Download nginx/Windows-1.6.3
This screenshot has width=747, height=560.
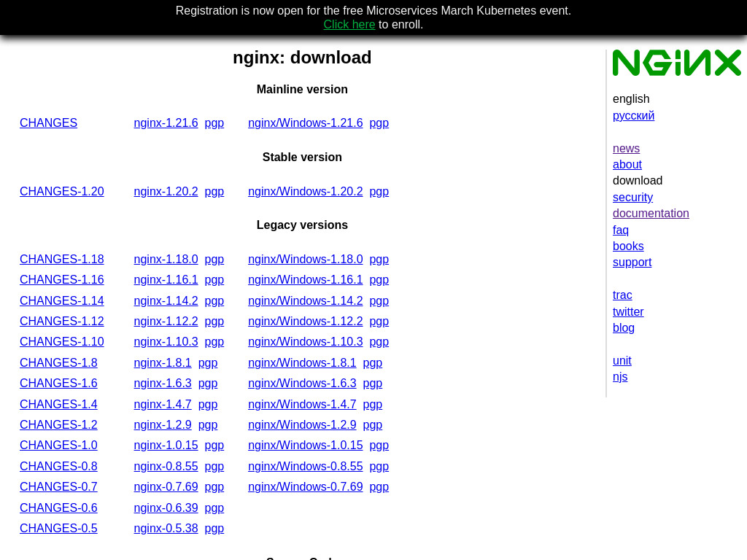pos(302,383)
